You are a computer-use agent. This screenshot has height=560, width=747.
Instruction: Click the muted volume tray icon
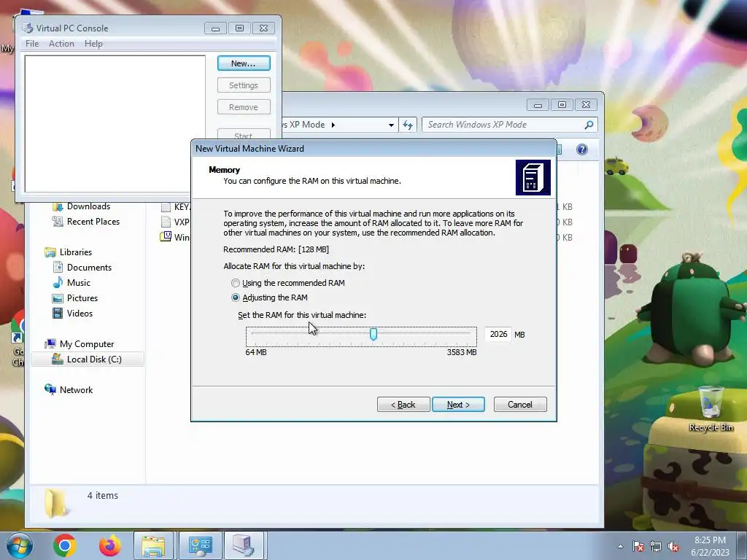pos(673,546)
